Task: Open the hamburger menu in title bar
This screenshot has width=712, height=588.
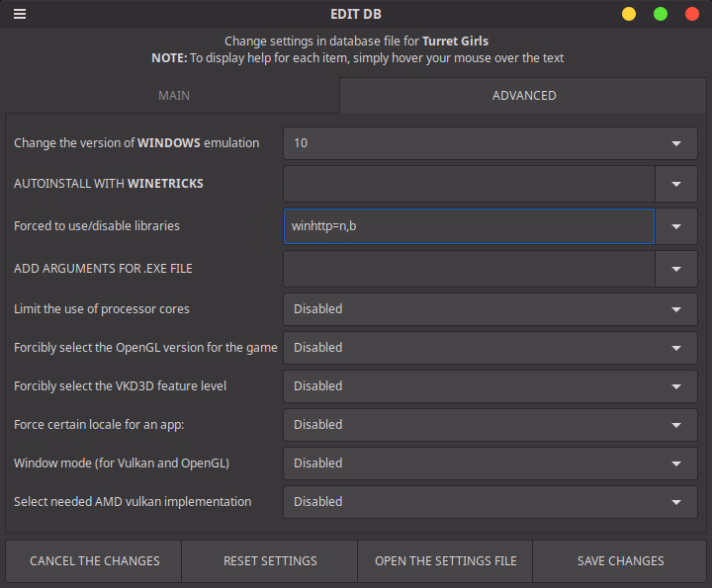Action: coord(20,14)
